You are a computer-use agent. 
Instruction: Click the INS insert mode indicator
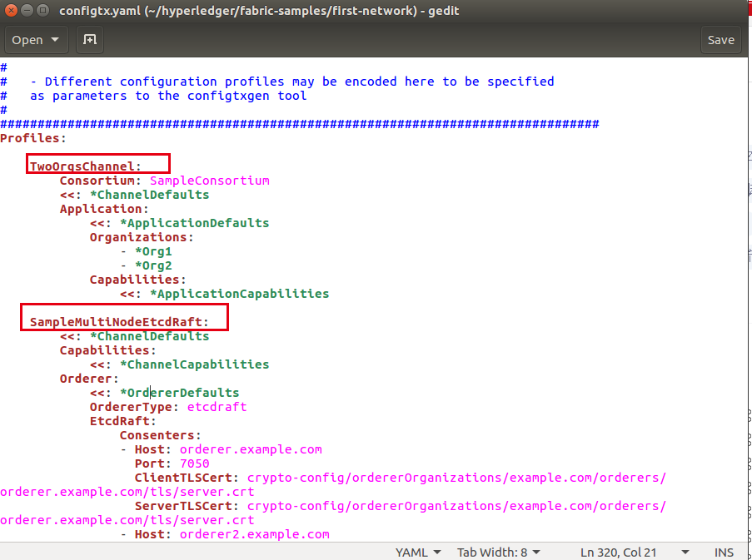pos(724,553)
